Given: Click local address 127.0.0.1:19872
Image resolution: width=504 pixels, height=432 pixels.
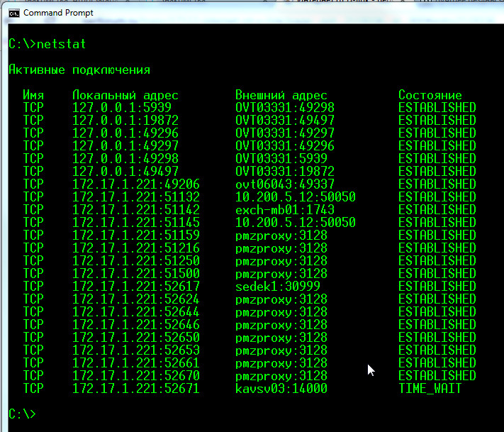Looking at the screenshot, I should click(x=125, y=121).
